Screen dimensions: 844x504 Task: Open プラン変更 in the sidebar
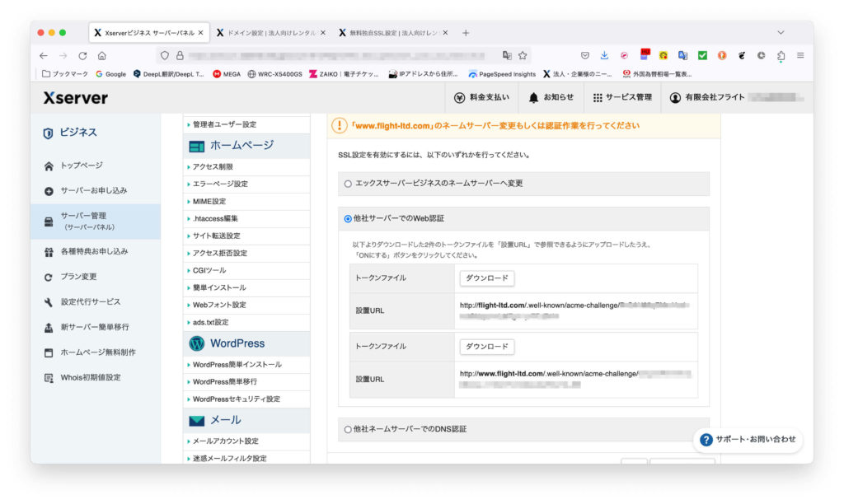78,277
